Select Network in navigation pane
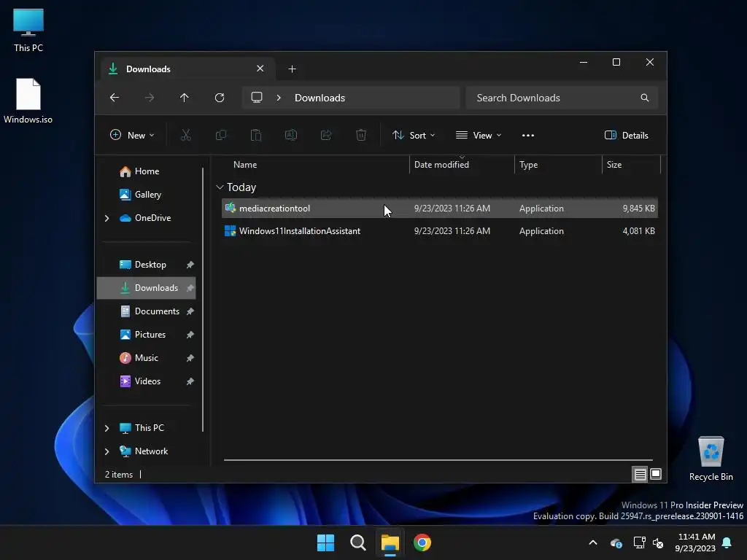The width and height of the screenshot is (747, 560). (x=144, y=451)
